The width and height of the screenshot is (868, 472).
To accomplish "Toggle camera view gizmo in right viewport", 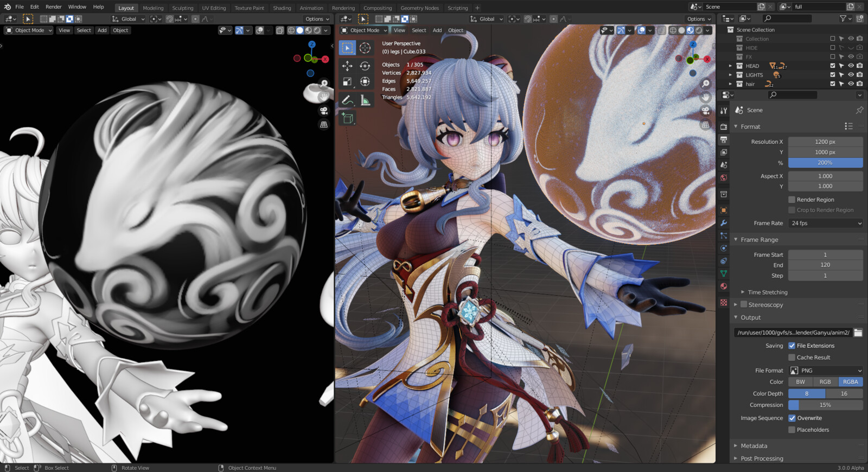I will pyautogui.click(x=705, y=111).
